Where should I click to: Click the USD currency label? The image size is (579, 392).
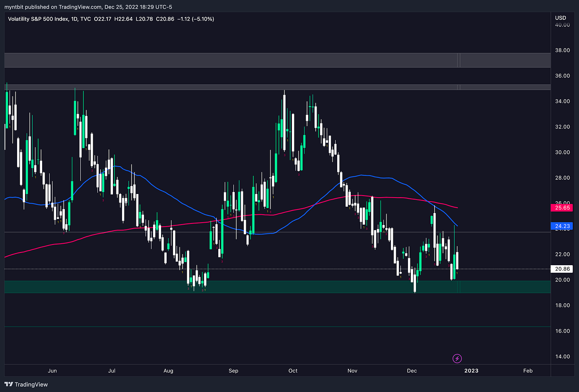coord(560,18)
